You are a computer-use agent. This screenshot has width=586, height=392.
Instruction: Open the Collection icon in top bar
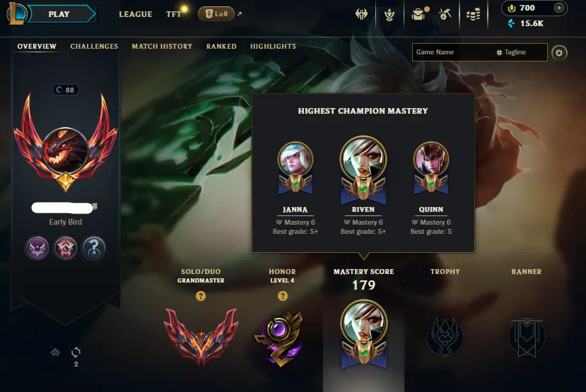[x=389, y=15]
